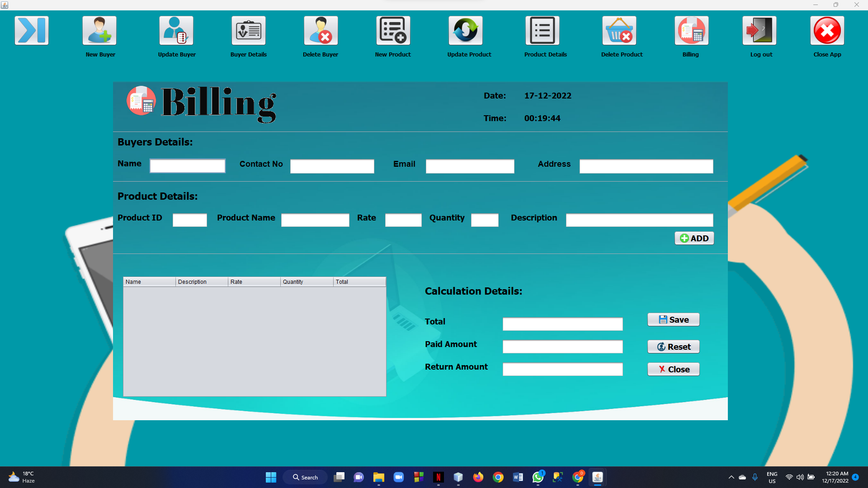Viewport: 868px width, 488px height.
Task: Focus the buyer Name input field
Action: [188, 166]
